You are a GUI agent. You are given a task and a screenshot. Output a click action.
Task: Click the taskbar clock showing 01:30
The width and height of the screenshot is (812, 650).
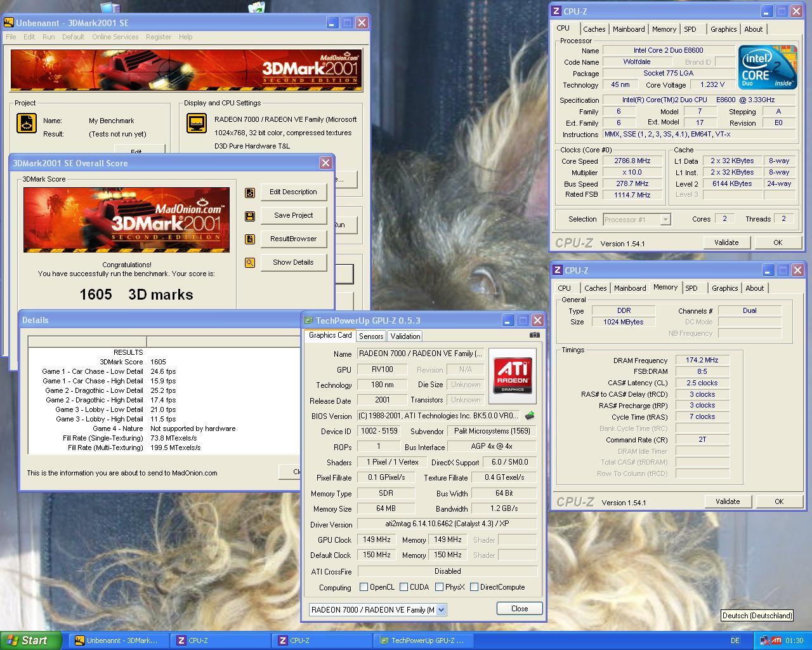(794, 640)
